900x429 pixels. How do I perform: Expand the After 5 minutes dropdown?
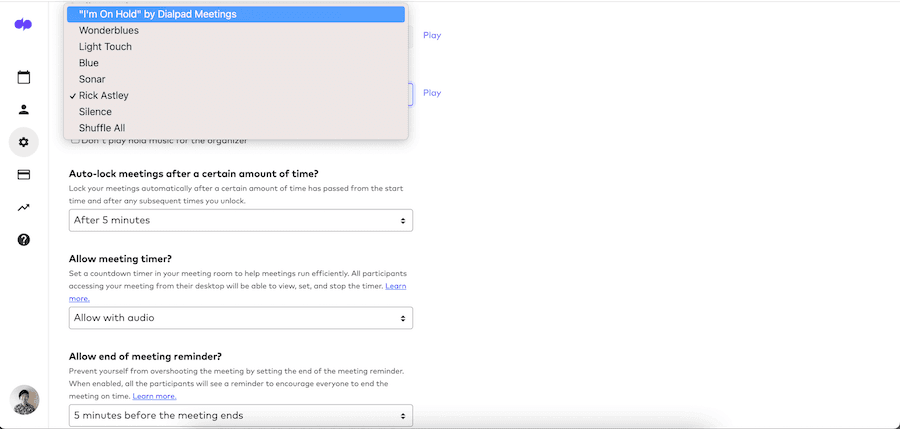(x=240, y=220)
